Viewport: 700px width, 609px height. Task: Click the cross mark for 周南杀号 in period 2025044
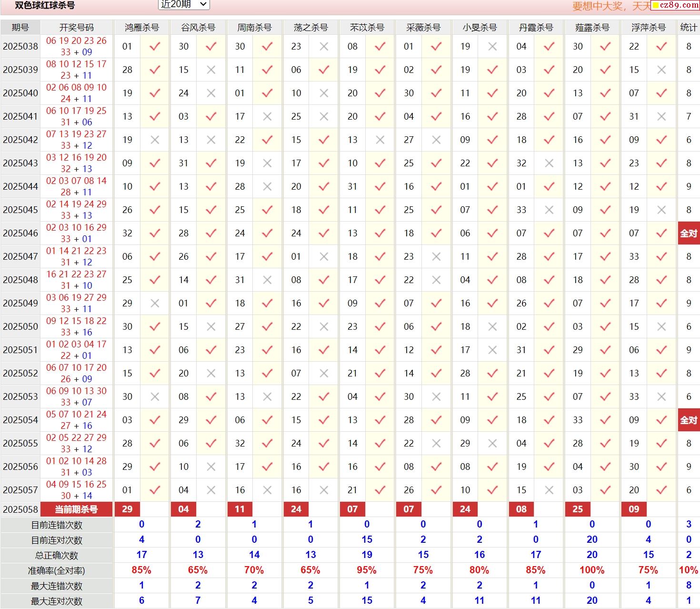click(x=268, y=187)
